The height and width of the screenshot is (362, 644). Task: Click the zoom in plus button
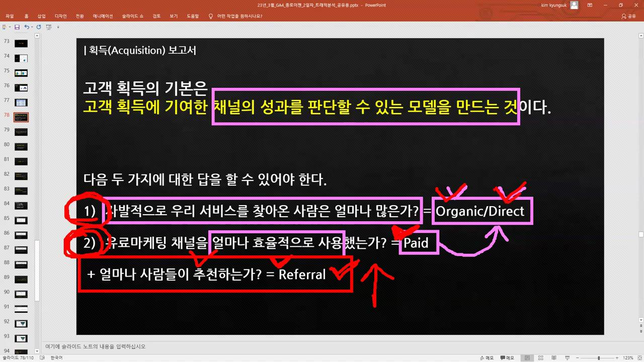point(617,358)
